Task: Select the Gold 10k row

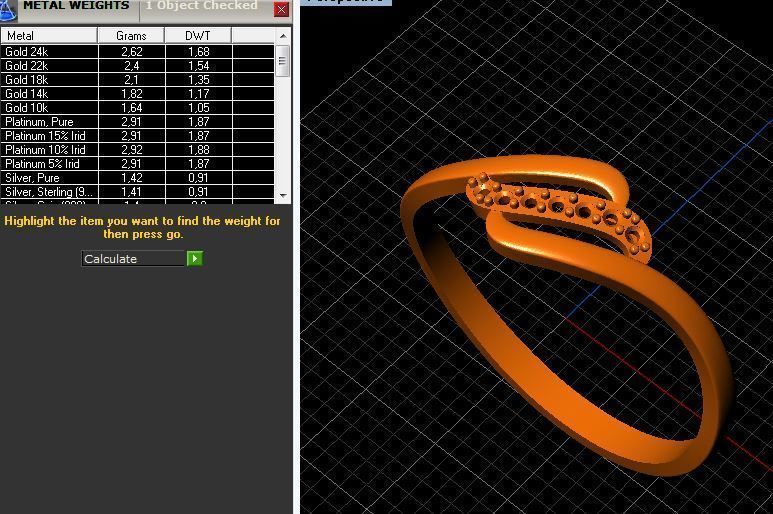Action: (138, 107)
